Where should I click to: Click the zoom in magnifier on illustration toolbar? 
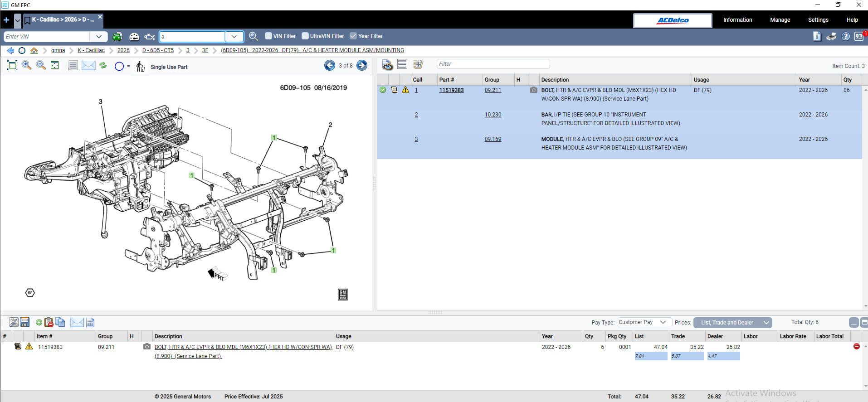coord(27,65)
